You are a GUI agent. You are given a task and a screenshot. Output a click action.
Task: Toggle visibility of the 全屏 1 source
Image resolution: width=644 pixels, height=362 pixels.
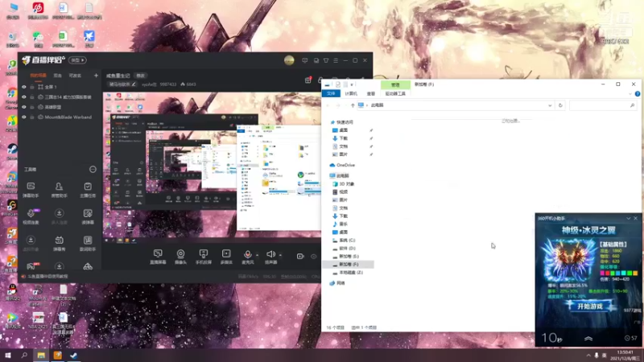click(24, 87)
